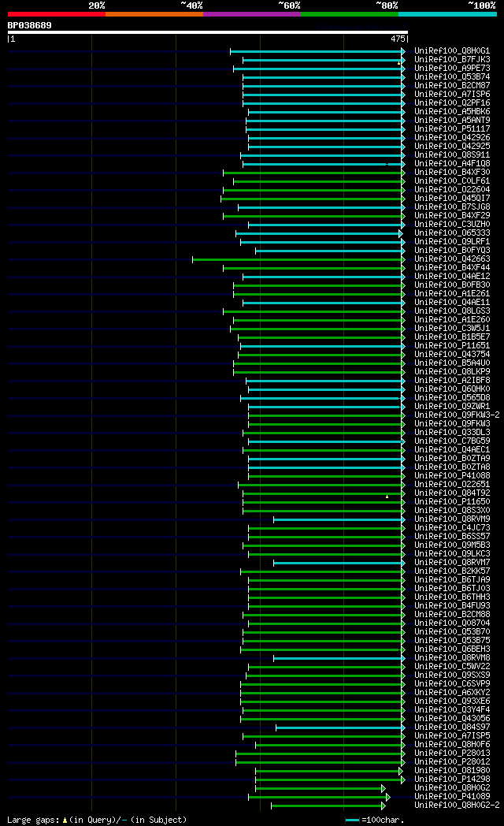504x826 pixels.
Task: Select the UniRef100_B4XF30 label
Action: [x=452, y=173]
